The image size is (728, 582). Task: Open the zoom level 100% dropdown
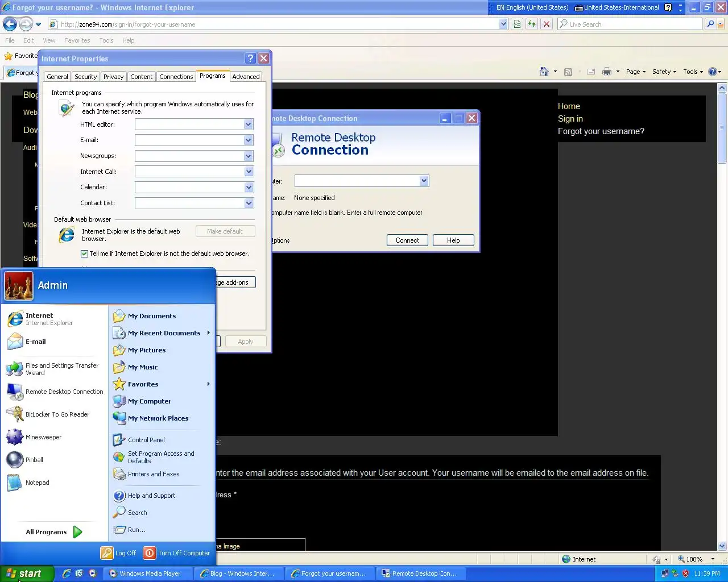tap(713, 559)
